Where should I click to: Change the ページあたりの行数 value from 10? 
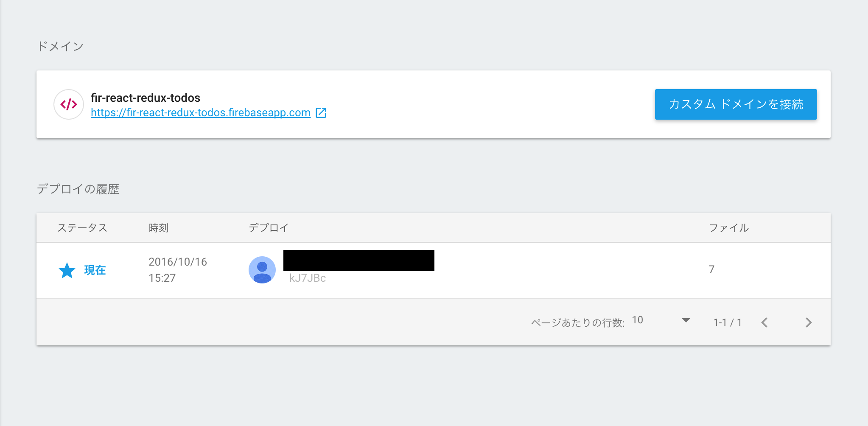pos(636,320)
